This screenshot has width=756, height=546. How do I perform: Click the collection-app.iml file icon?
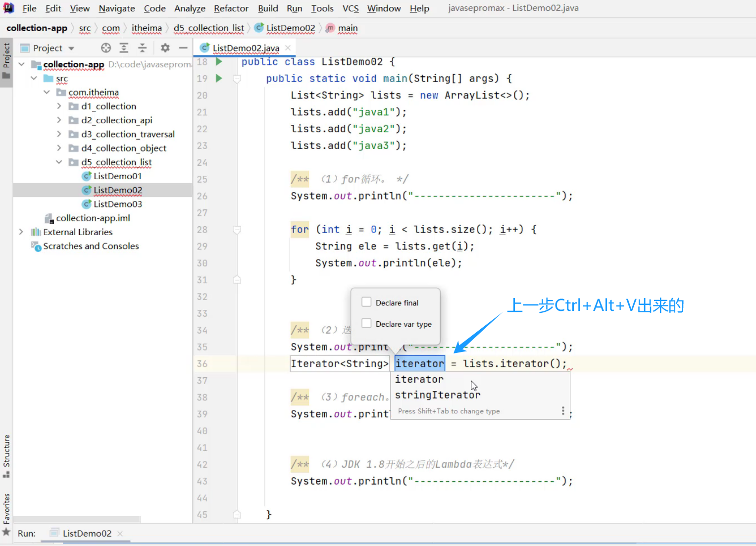tap(49, 218)
